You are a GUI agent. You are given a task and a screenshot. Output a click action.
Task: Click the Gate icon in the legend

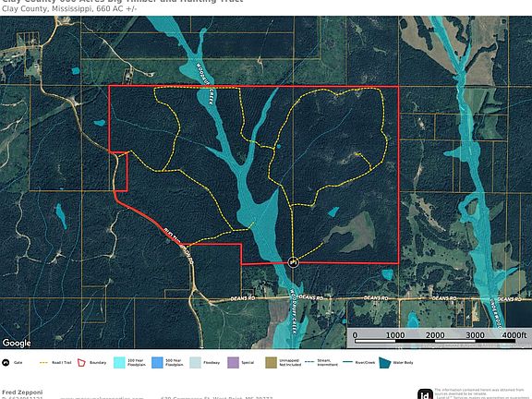pos(6,362)
